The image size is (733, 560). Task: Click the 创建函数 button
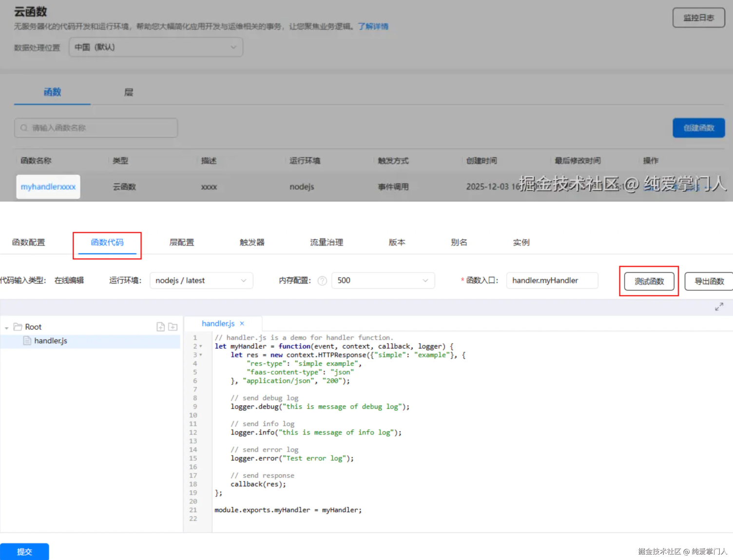click(699, 128)
